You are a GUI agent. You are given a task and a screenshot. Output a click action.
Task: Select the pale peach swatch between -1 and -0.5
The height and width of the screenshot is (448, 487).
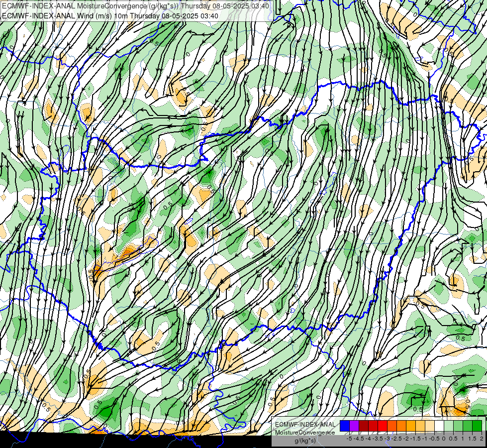click(x=429, y=426)
